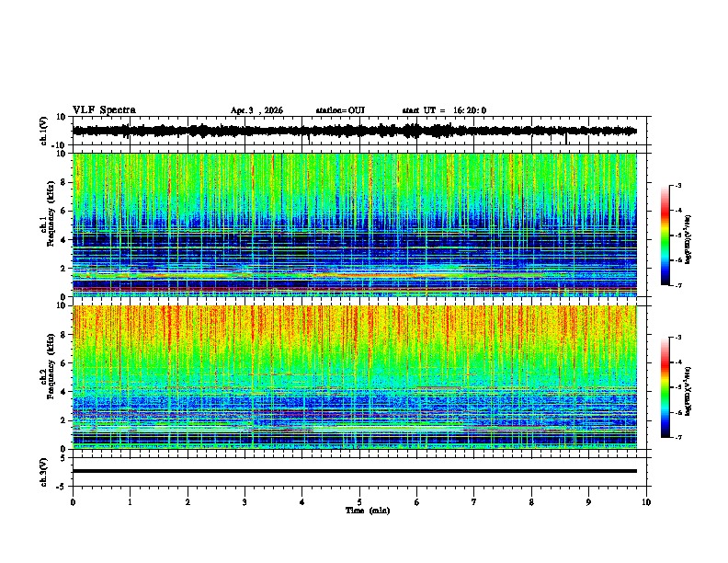The image size is (728, 563).
Task: Click the ch.1 frequency axis tick '4'
Action: [x=63, y=240]
